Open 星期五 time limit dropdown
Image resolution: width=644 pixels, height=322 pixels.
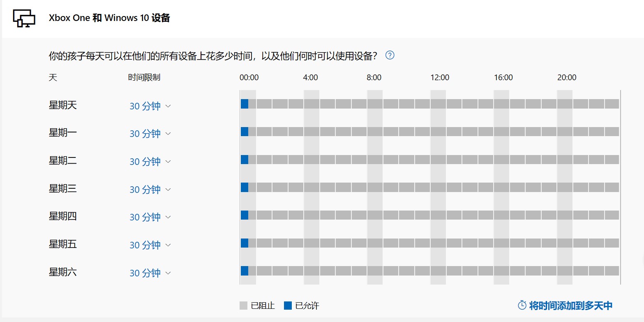point(150,245)
